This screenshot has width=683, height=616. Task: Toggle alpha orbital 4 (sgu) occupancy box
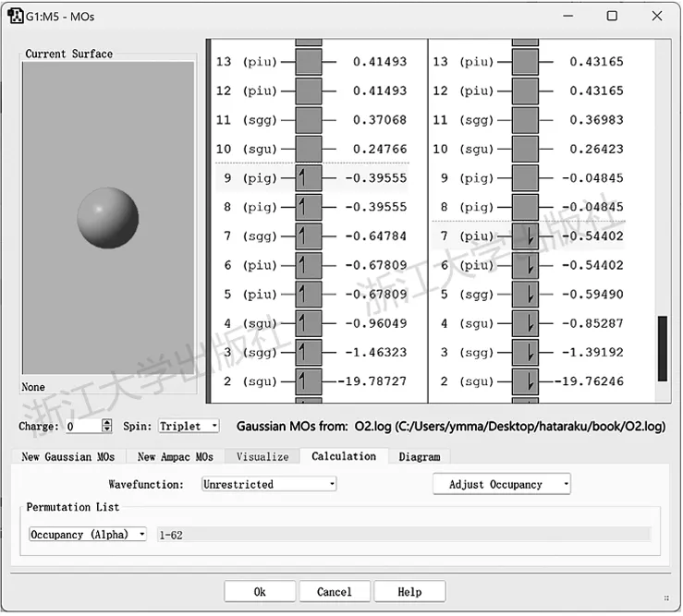click(x=309, y=323)
